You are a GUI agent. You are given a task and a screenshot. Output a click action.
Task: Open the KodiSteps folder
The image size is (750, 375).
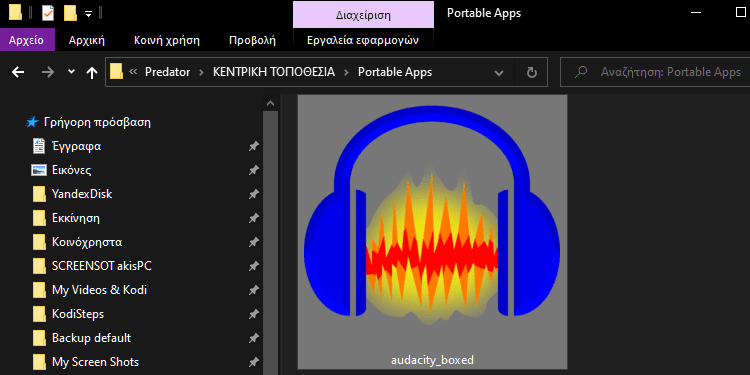(77, 314)
